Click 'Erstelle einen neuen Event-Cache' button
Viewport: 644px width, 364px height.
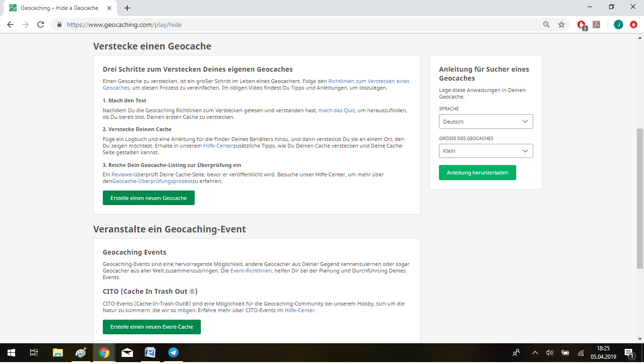tap(152, 327)
